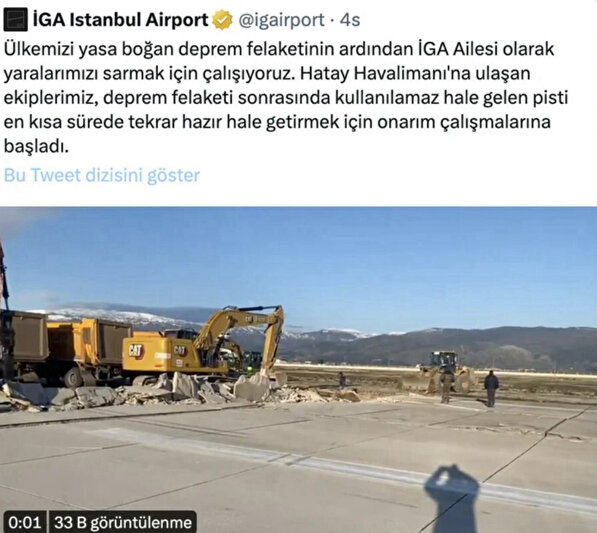Click the blue sky area of the video
Screen dimensions: 597x533
[343, 263]
